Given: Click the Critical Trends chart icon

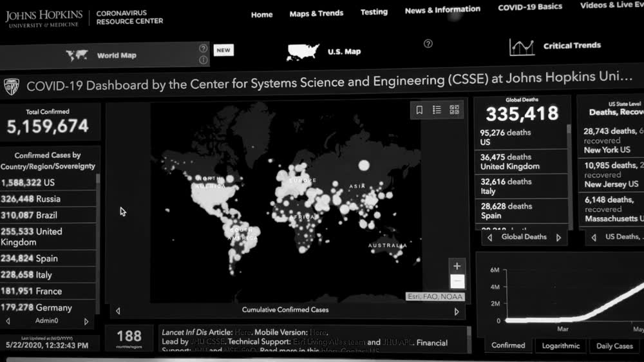Looking at the screenshot, I should [x=522, y=47].
